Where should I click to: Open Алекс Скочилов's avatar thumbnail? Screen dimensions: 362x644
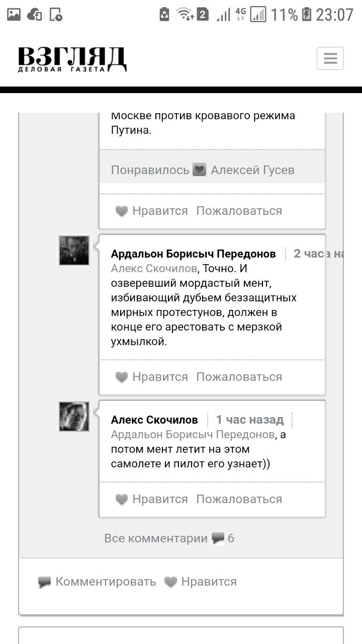74,417
